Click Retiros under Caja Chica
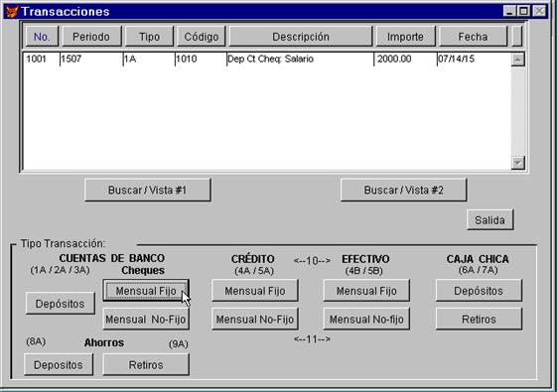557x392 pixels. (x=479, y=320)
